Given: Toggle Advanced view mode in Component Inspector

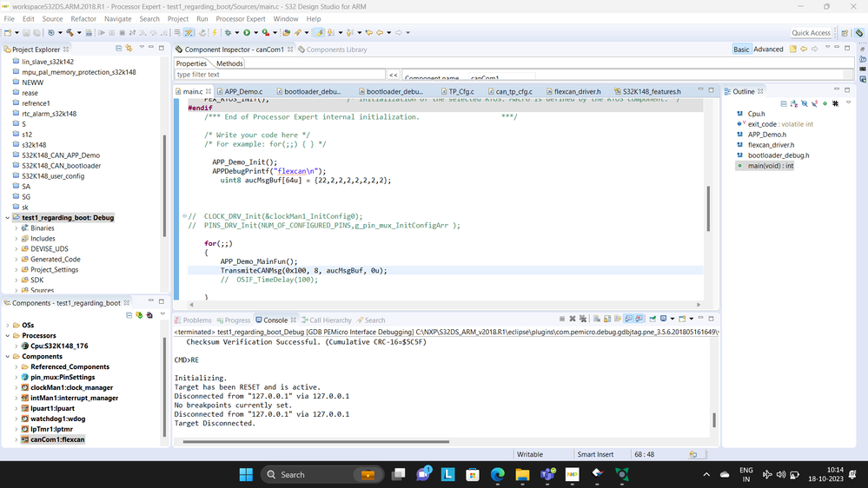Looking at the screenshot, I should pos(768,49).
